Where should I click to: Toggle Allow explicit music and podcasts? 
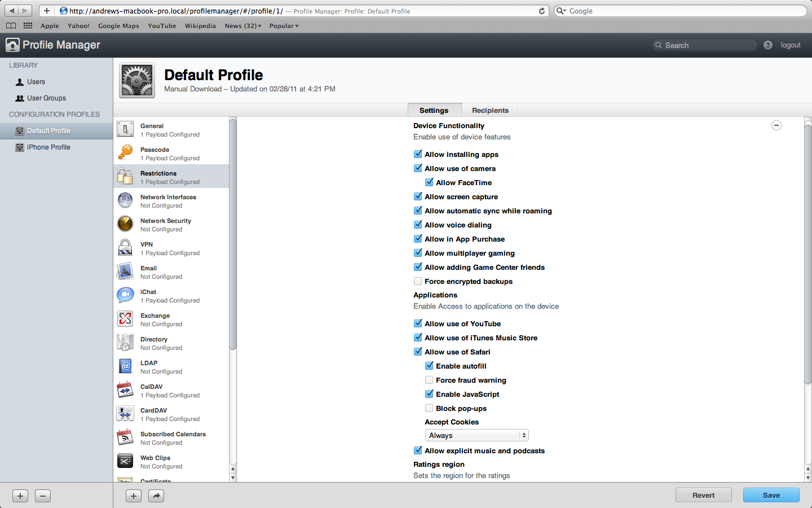pos(418,450)
